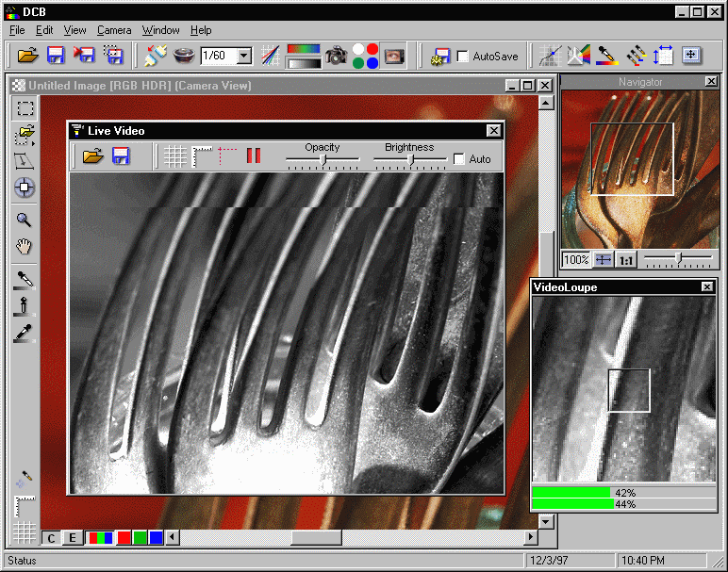The height and width of the screenshot is (572, 728).
Task: Select the top eyedropper tool in sidebar
Action: [x=25, y=280]
